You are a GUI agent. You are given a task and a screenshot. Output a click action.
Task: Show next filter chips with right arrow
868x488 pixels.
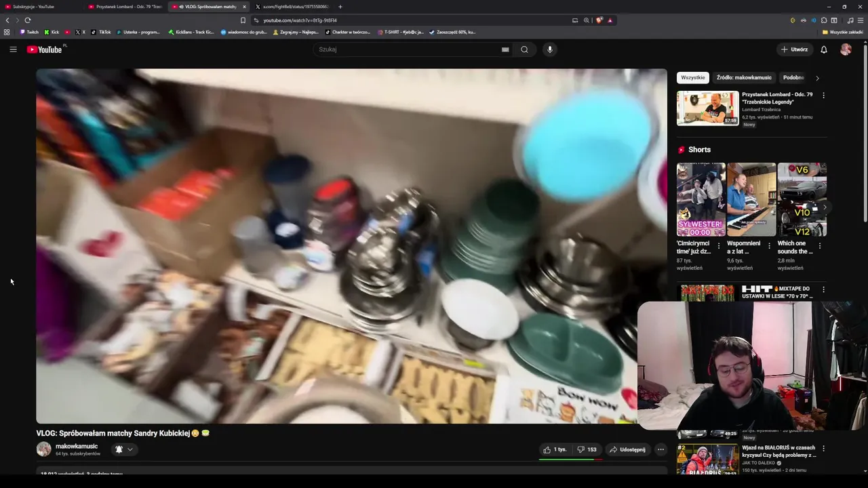[817, 78]
